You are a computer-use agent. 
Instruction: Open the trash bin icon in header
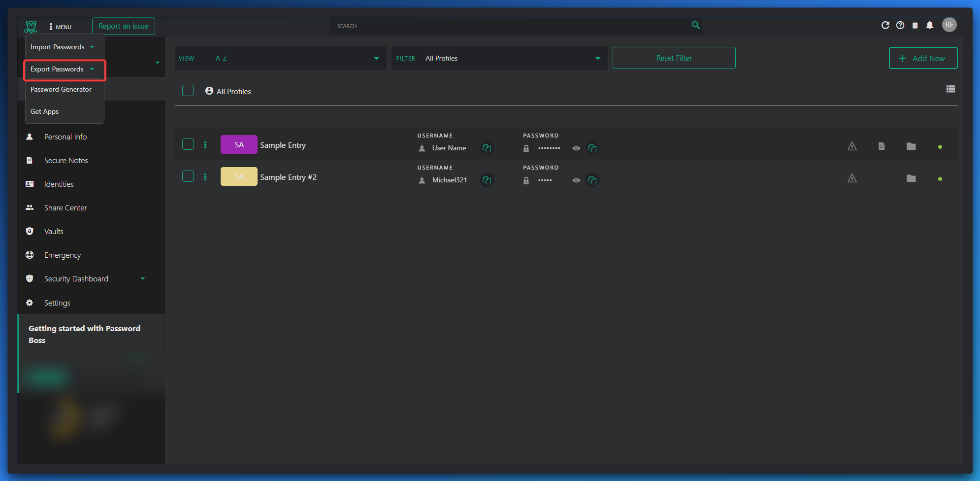(x=915, y=25)
